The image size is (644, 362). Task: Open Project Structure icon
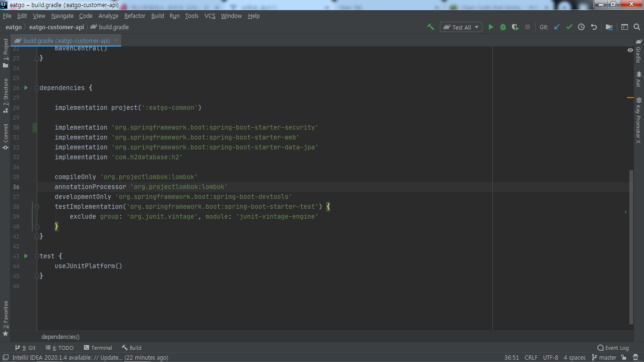pos(609,27)
